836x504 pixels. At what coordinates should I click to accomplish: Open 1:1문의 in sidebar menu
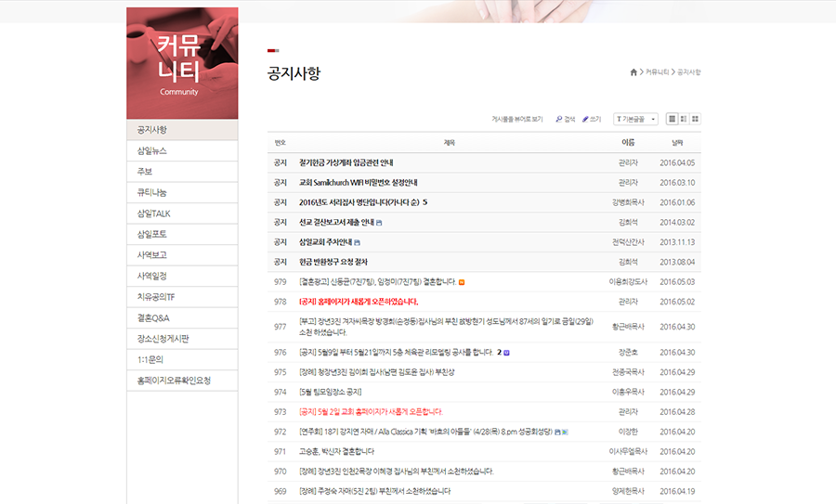pyautogui.click(x=182, y=359)
